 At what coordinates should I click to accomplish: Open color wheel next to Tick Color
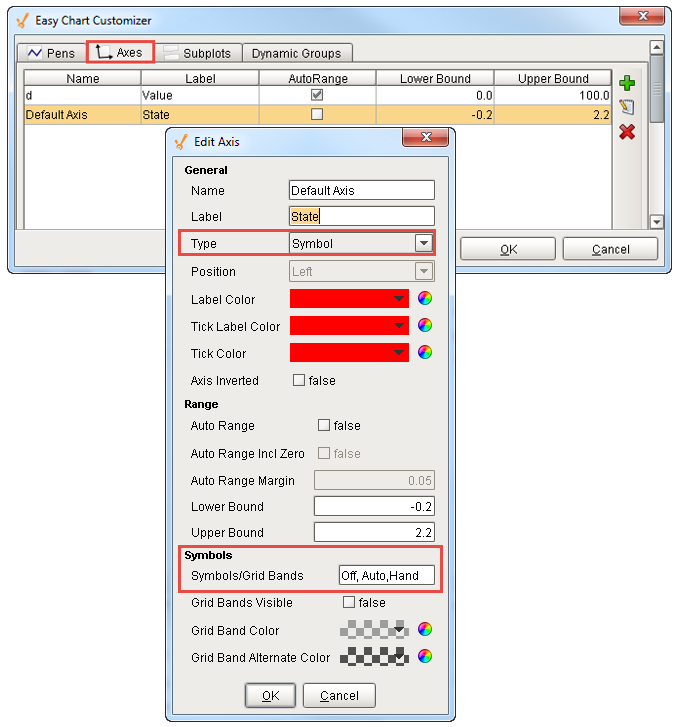[425, 353]
